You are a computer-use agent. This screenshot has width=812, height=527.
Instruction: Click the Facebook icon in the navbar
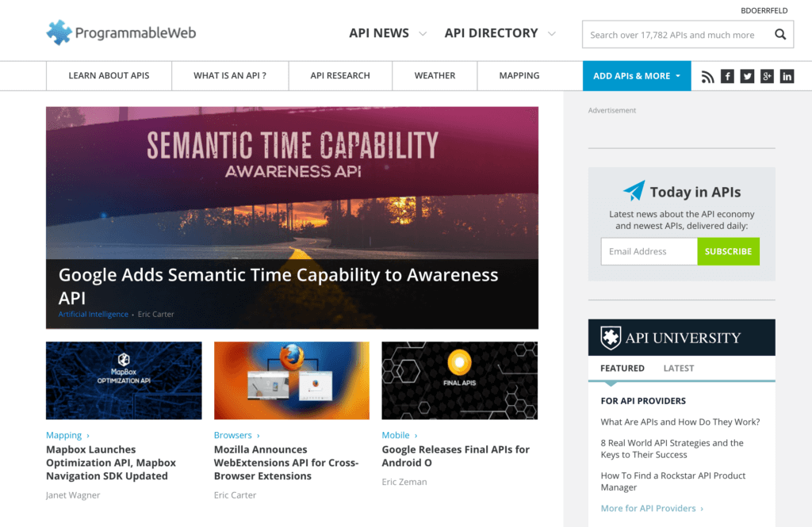tap(727, 75)
